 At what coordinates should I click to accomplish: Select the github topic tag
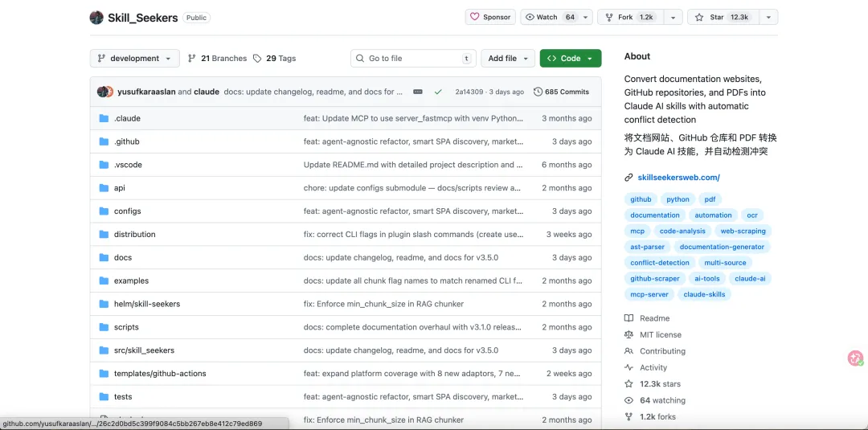(641, 199)
